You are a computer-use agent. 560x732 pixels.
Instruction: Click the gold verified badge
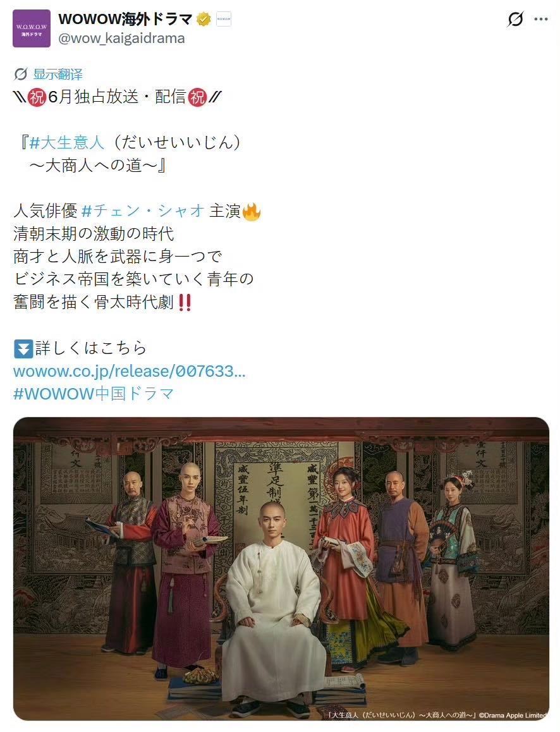204,20
